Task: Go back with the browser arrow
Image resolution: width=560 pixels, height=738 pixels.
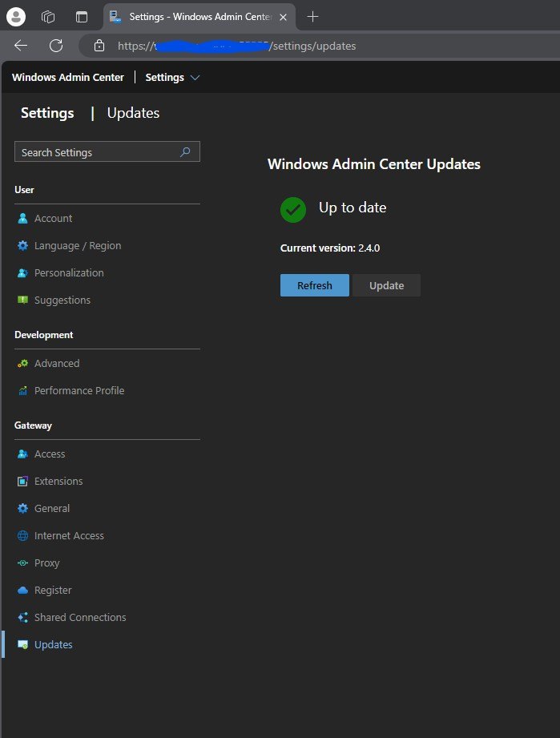Action: coord(21,45)
